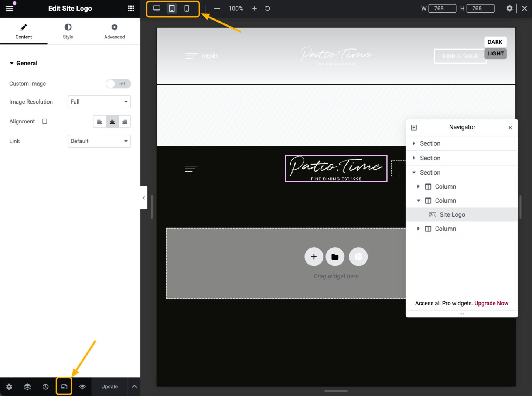Image resolution: width=532 pixels, height=396 pixels.
Task: Switch to the Advanced tab
Action: (114, 31)
